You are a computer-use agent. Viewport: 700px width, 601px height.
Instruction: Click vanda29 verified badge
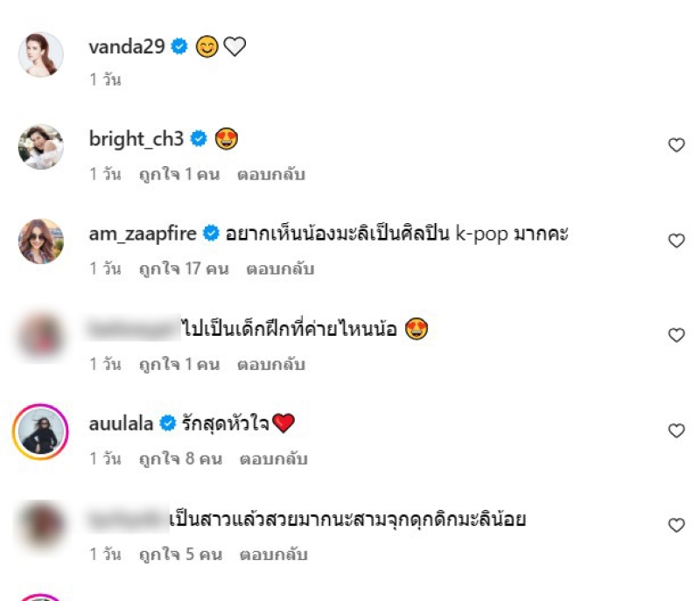click(179, 46)
